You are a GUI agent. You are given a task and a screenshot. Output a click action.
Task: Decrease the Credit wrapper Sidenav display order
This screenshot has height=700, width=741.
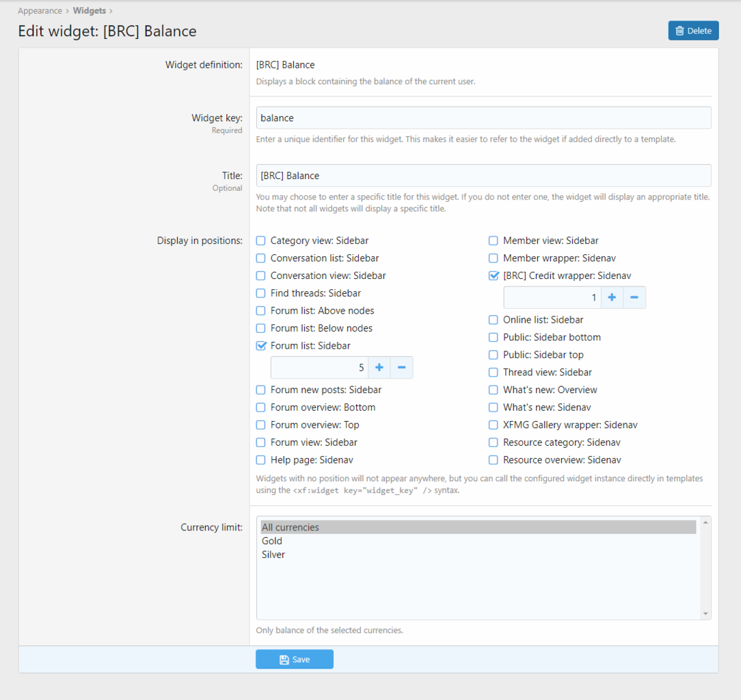(x=634, y=297)
